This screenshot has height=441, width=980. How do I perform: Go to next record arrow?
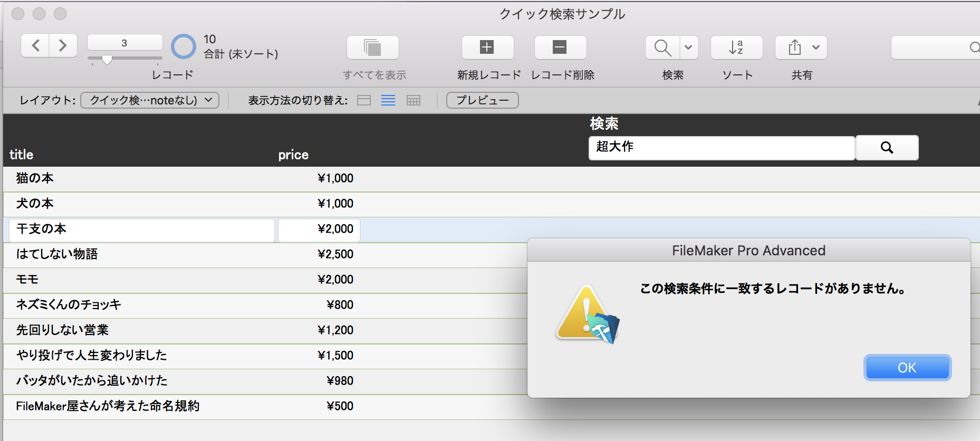[63, 45]
